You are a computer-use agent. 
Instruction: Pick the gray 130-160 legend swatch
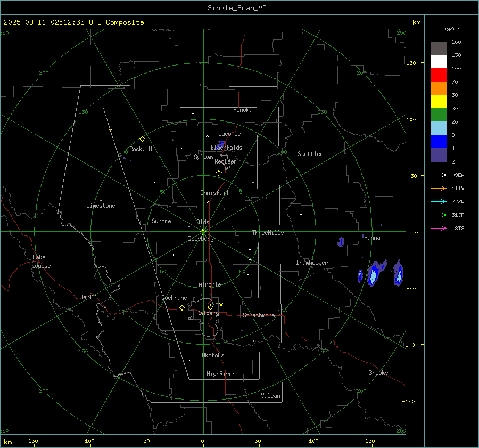click(x=439, y=48)
